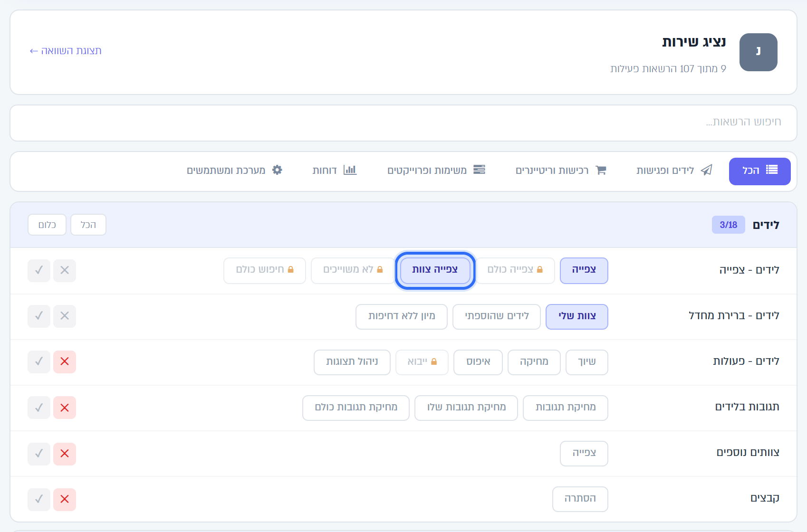Click the נ avatar icon beside נציג שירות
The height and width of the screenshot is (532, 807).
point(759,52)
